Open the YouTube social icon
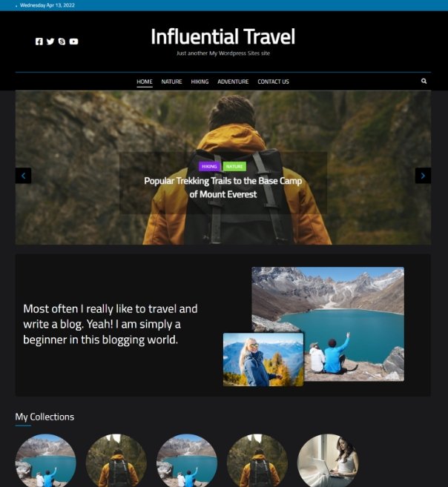The height and width of the screenshot is (487, 448). pyautogui.click(x=73, y=42)
